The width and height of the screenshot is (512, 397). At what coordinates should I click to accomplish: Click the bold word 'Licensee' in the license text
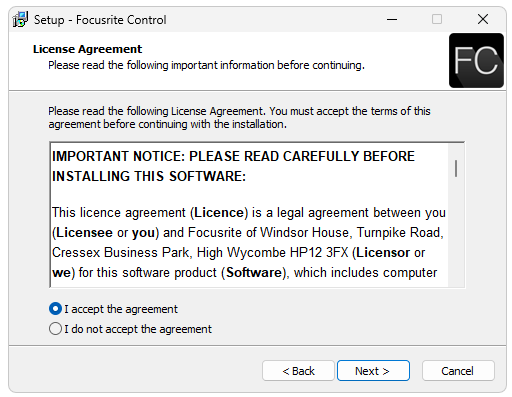click(x=84, y=233)
